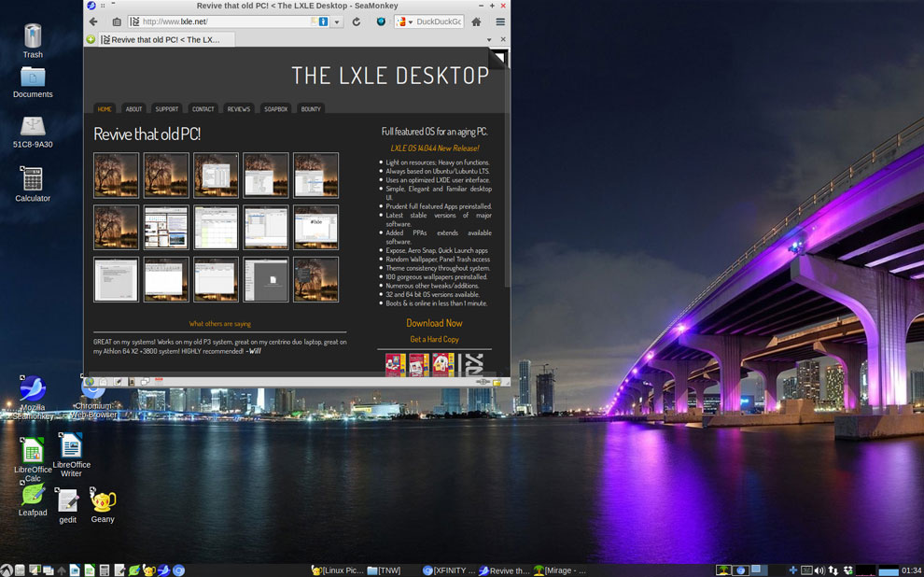Screen dimensions: 924x577
Task: Click the network arrows icon in tray
Action: 833,570
